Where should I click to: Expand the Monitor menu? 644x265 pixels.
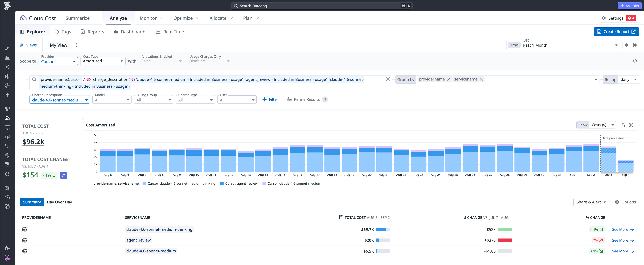click(x=151, y=18)
